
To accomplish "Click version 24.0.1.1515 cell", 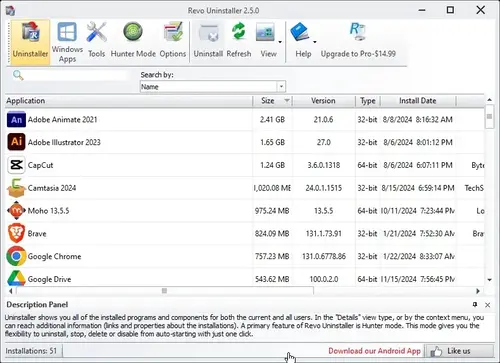I will [324, 188].
